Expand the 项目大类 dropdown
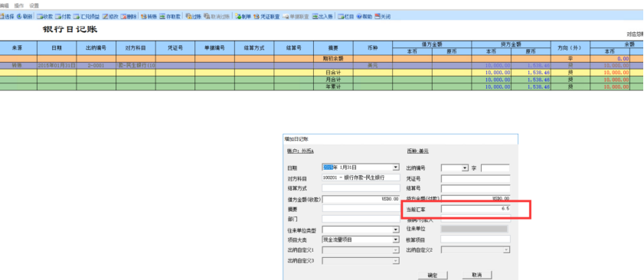The height and width of the screenshot is (280, 644). click(x=396, y=239)
